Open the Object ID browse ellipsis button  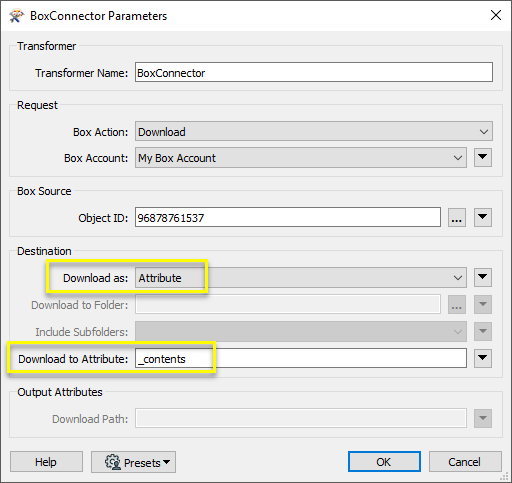point(456,217)
